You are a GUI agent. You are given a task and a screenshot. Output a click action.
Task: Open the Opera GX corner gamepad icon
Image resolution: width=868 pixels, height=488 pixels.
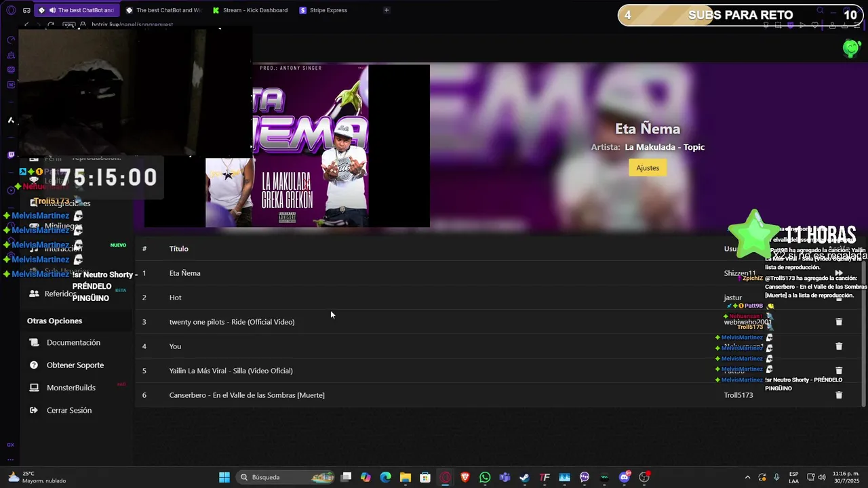click(10, 445)
